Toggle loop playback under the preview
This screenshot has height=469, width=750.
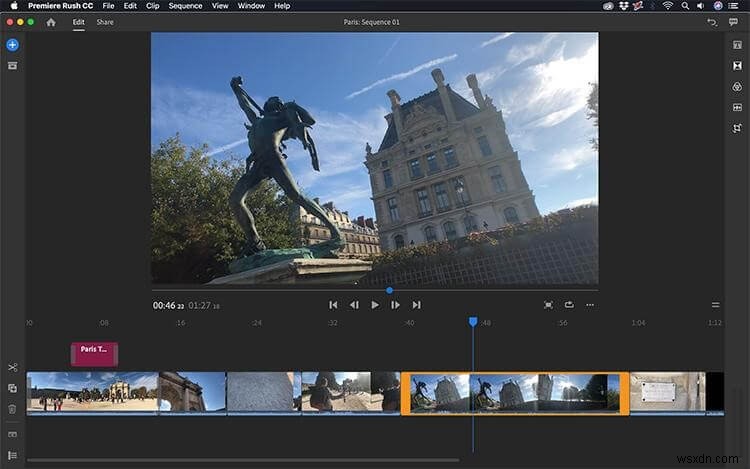(x=569, y=304)
